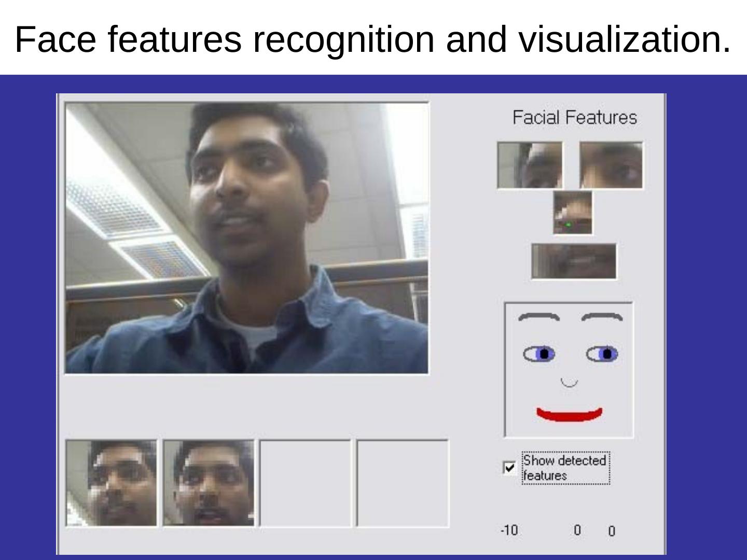Click the -10 value readout
The image size is (747, 560).
(509, 530)
